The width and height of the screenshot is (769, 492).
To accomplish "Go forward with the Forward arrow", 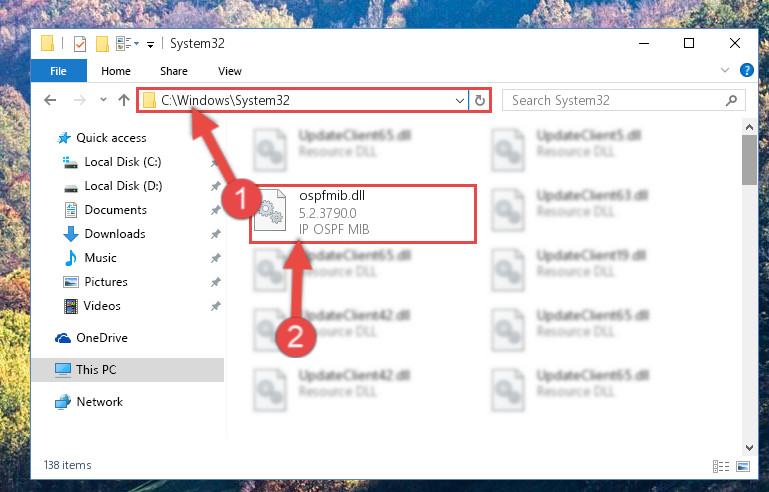I will (x=79, y=101).
